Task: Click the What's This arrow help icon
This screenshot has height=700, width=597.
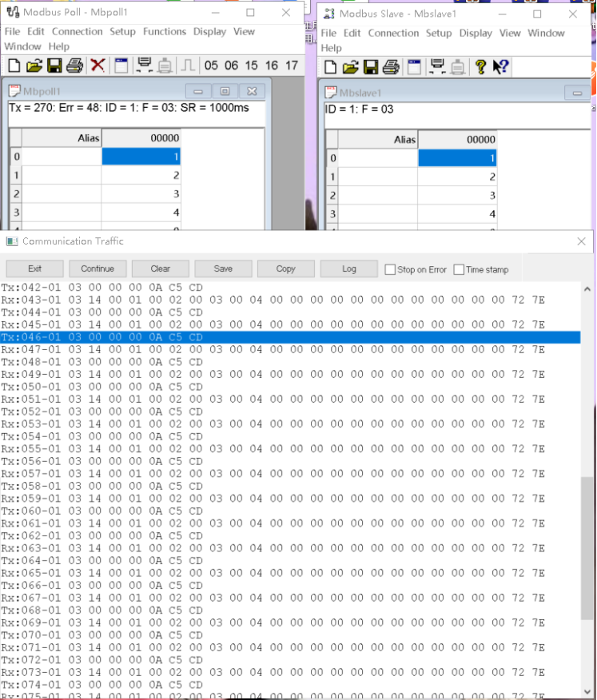Action: [x=501, y=67]
